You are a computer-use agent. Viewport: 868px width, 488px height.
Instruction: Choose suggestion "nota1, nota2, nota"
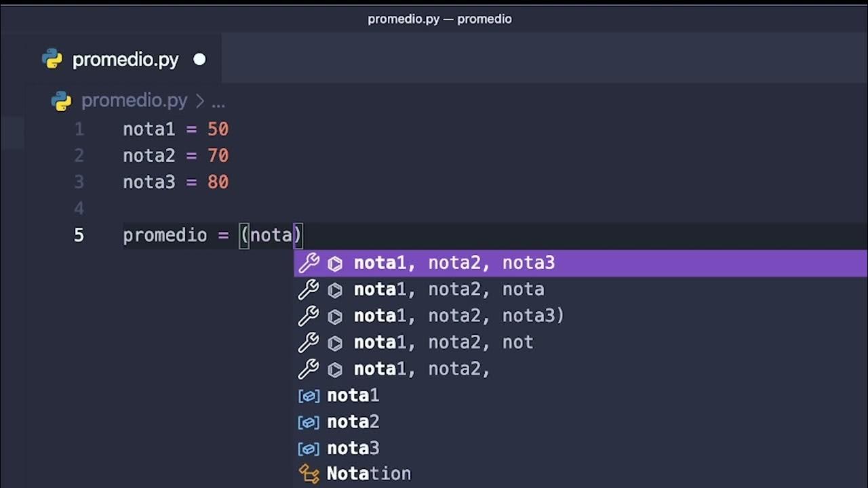(x=580, y=289)
